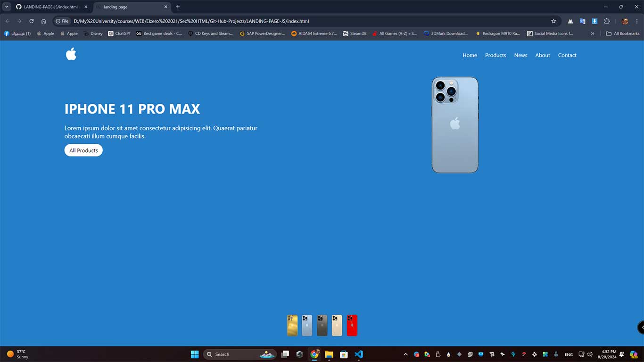Open the Extensions puzzle icon
Viewport: 644px width, 362px height.
tap(607, 21)
